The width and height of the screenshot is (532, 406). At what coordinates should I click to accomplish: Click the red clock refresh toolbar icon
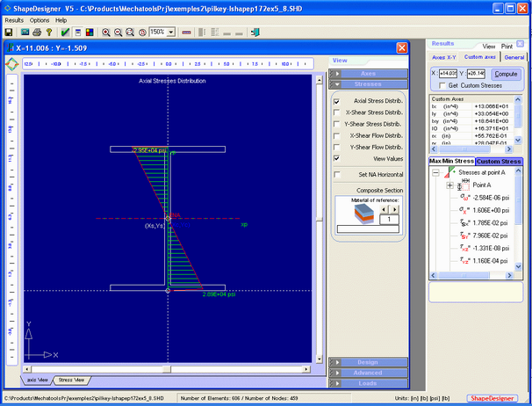142,33
